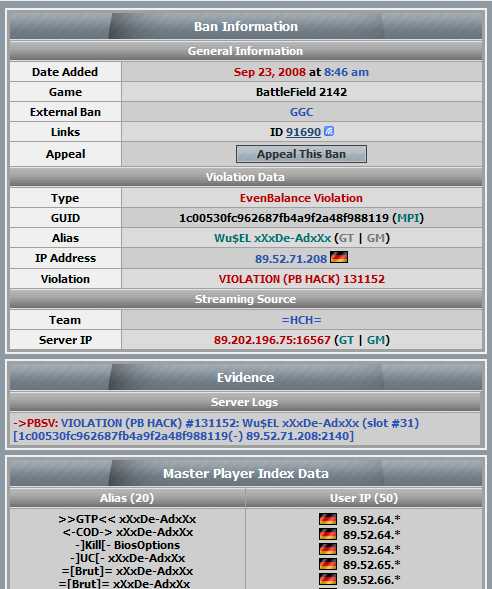Click alias -]Kill[- BiosOptions

127,545
